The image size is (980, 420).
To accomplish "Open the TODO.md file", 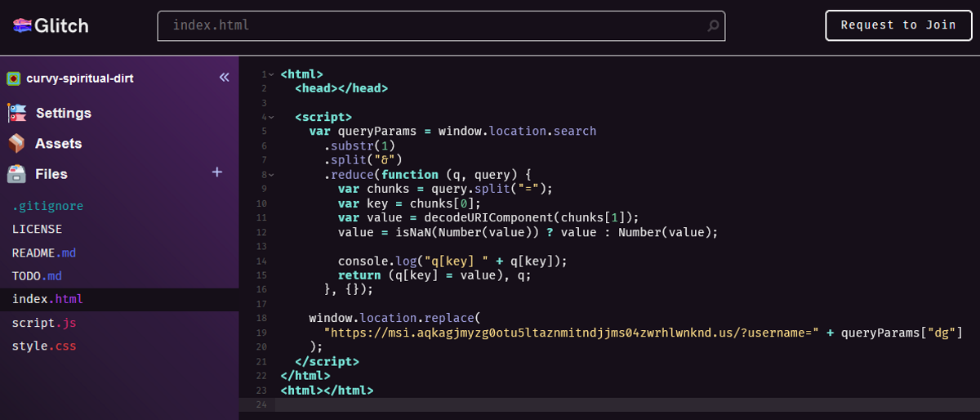I will [x=37, y=276].
